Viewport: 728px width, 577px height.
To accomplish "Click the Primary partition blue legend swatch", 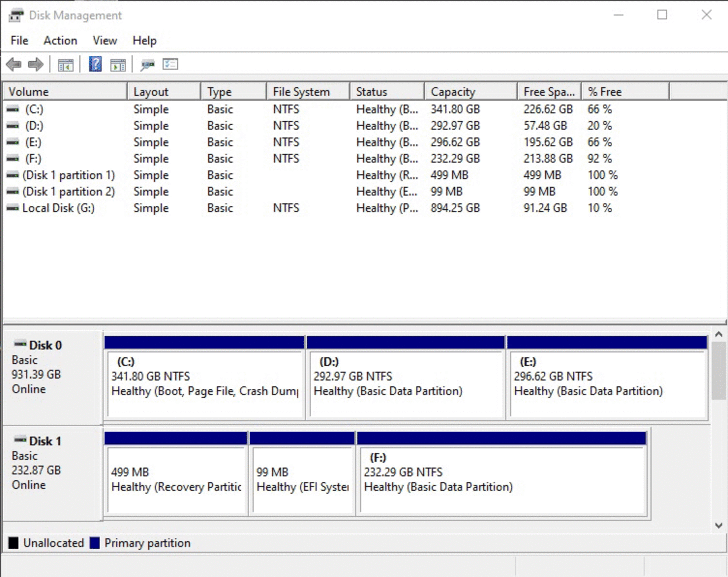I will pos(95,543).
